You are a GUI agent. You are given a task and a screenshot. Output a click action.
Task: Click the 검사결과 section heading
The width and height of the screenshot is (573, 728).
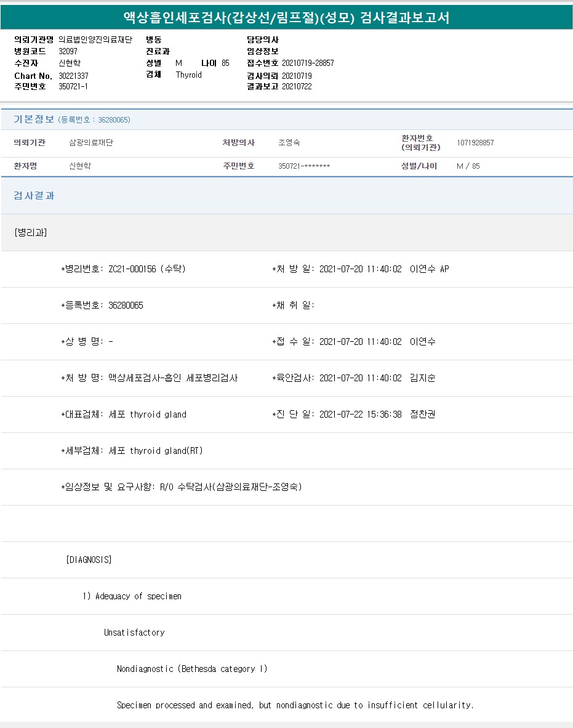(x=34, y=196)
